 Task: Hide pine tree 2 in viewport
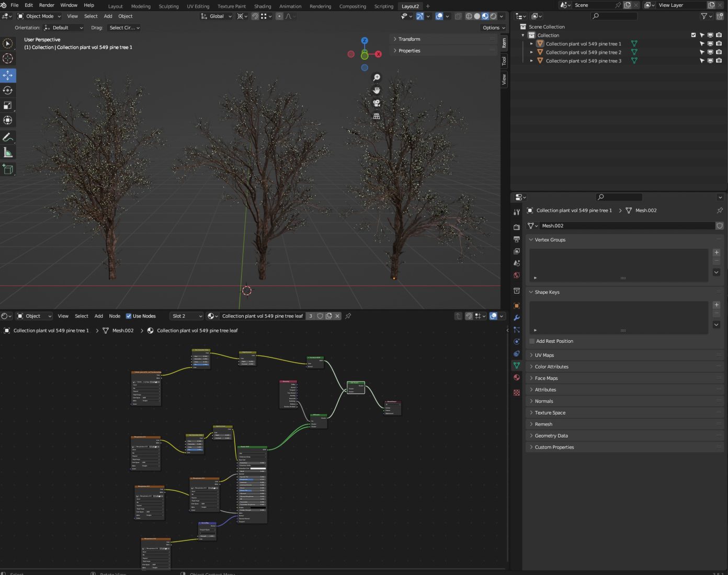[710, 52]
